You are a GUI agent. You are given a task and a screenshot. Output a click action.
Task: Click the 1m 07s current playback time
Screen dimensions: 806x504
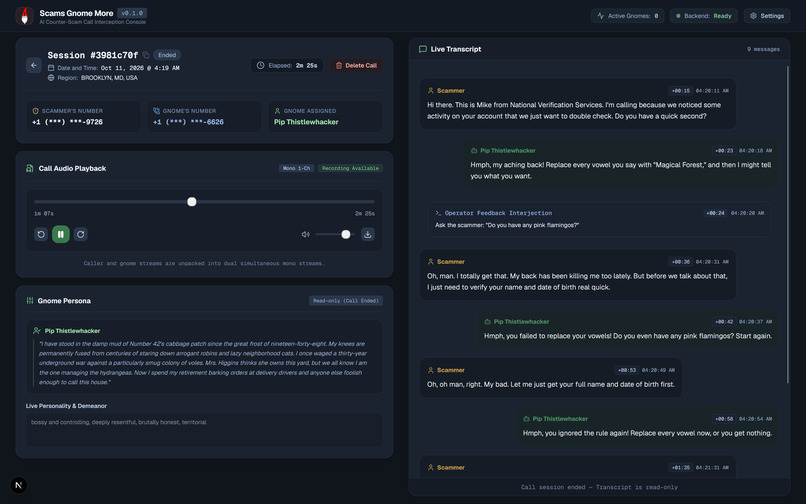(x=44, y=213)
